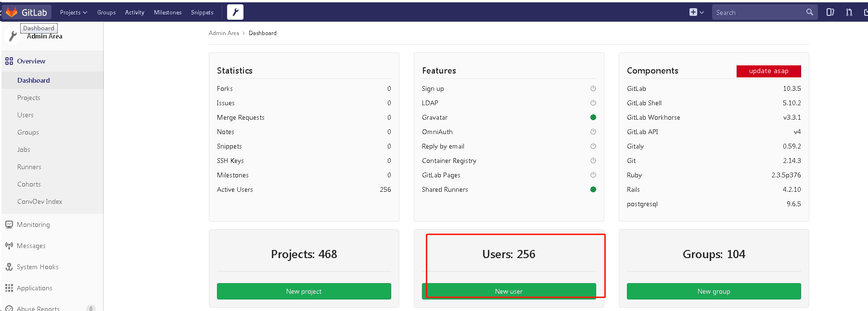Click the New group button
The width and height of the screenshot is (868, 311).
coord(714,291)
